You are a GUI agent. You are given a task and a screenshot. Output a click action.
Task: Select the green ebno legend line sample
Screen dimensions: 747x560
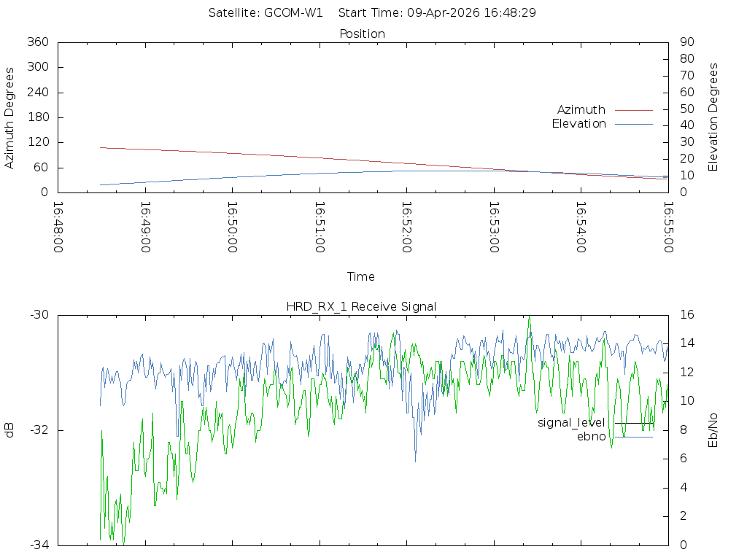tap(633, 437)
